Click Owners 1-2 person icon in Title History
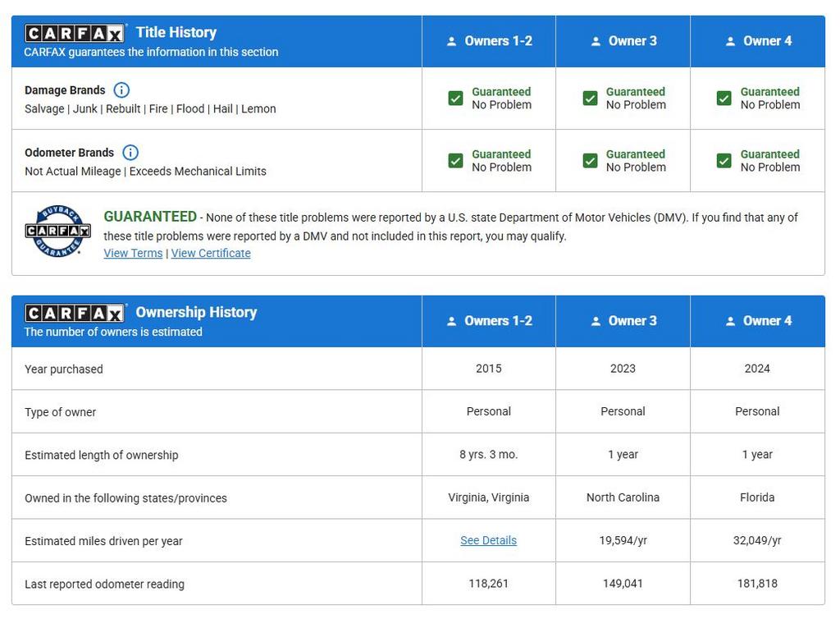The height and width of the screenshot is (619, 840). coord(451,41)
